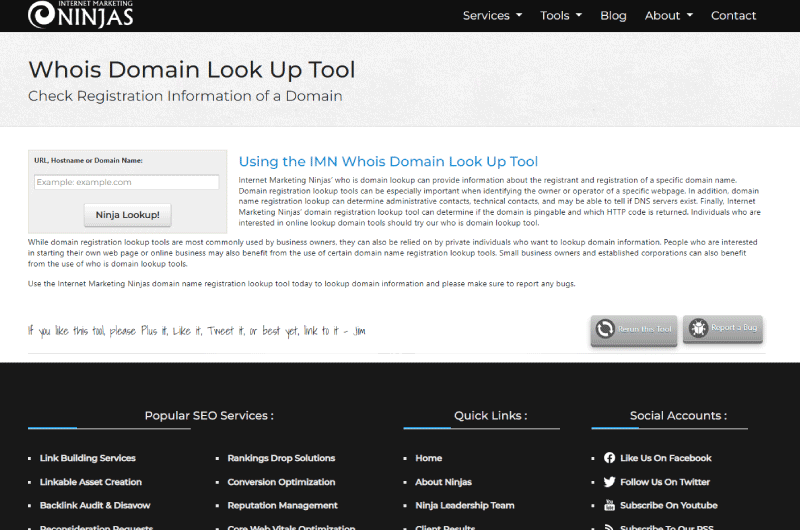Expand the Tools dropdown arrow
Image resolution: width=800 pixels, height=530 pixels.
click(579, 15)
